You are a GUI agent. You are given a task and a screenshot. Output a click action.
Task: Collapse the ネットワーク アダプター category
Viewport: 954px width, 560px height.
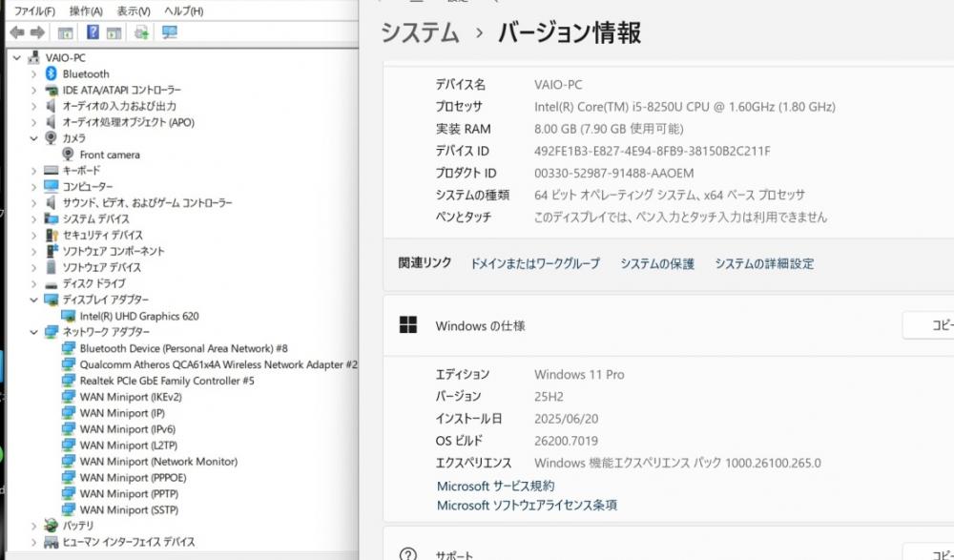click(34, 332)
